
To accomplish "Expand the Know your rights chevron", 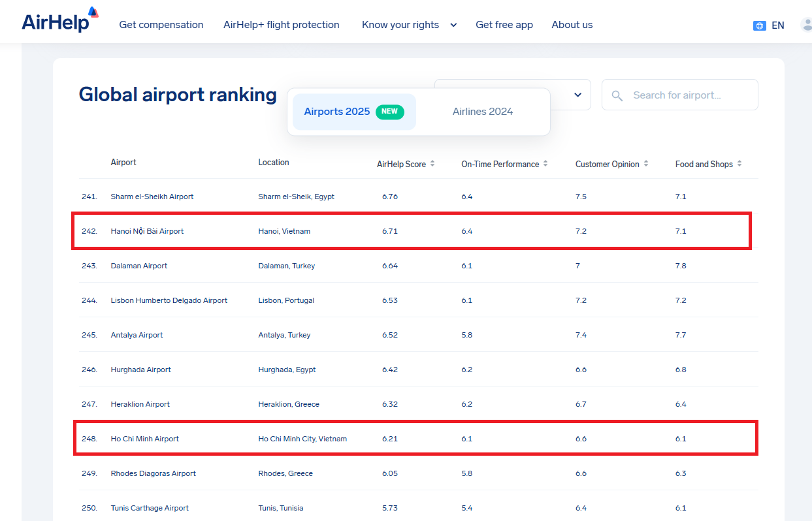I will pyautogui.click(x=453, y=25).
